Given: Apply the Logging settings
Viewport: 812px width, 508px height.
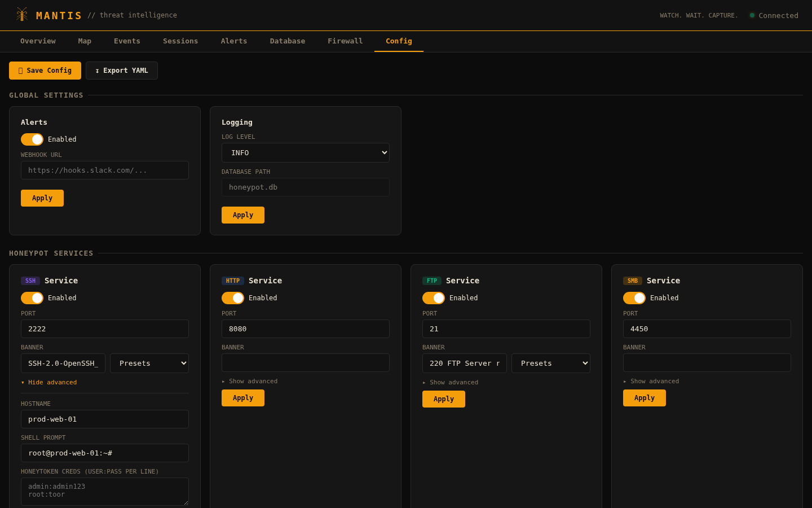Looking at the screenshot, I should [x=243, y=215].
